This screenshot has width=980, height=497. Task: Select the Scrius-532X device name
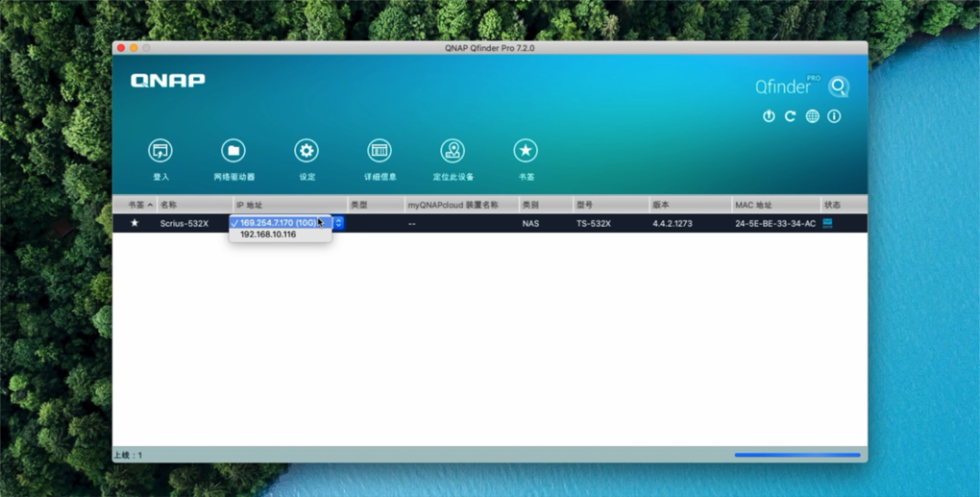[183, 223]
